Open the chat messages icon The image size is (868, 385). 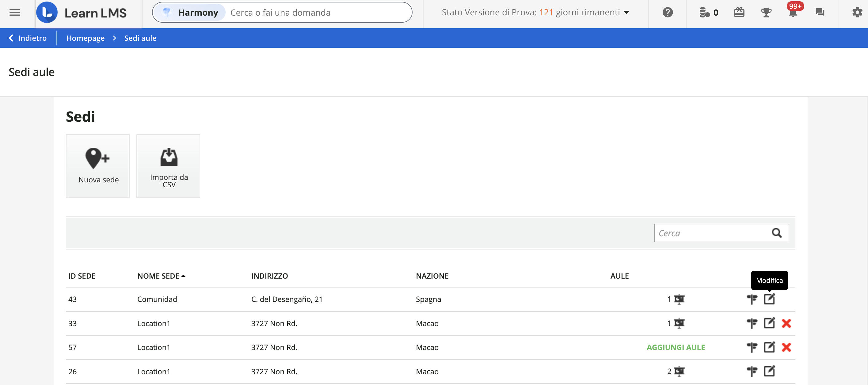[820, 13]
